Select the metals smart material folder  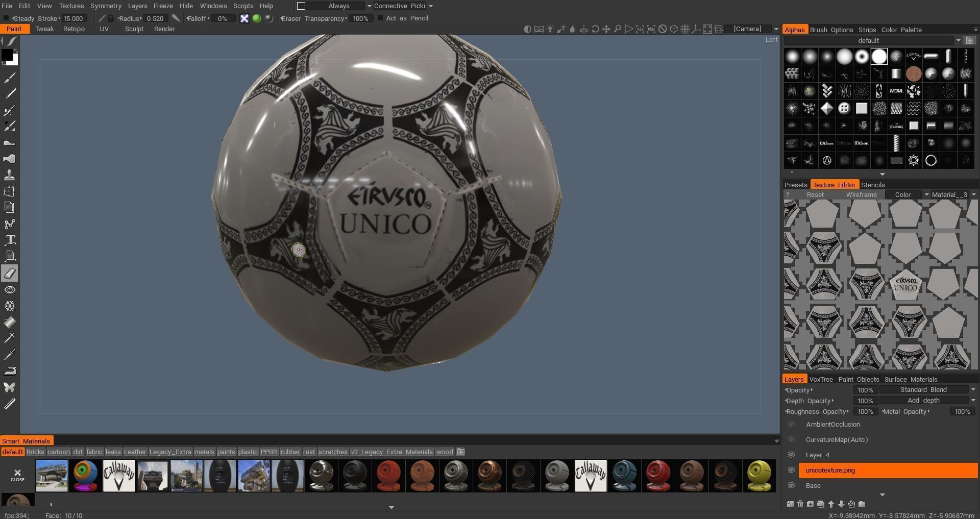(204, 452)
